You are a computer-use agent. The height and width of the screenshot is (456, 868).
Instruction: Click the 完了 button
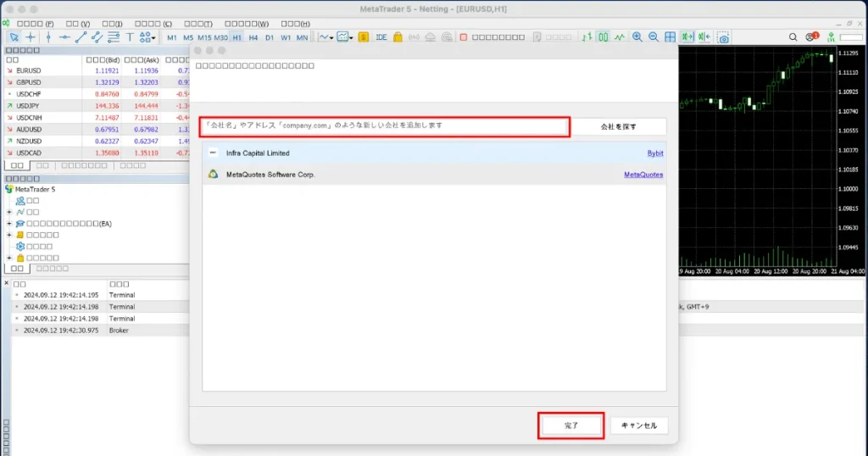tap(570, 425)
